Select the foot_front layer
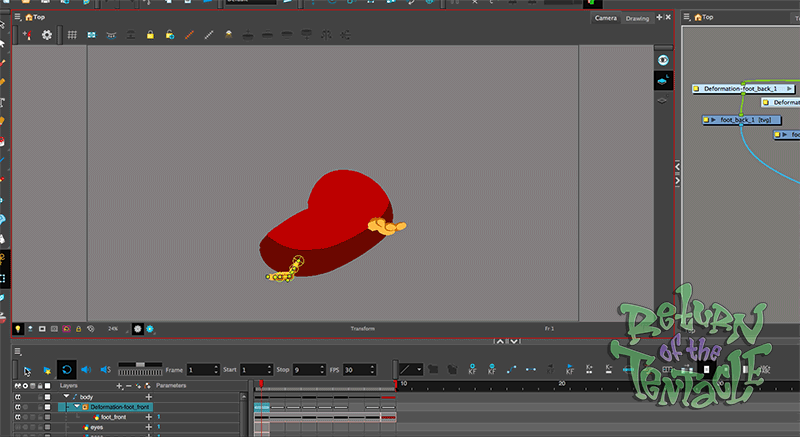The image size is (800, 437). [x=112, y=417]
